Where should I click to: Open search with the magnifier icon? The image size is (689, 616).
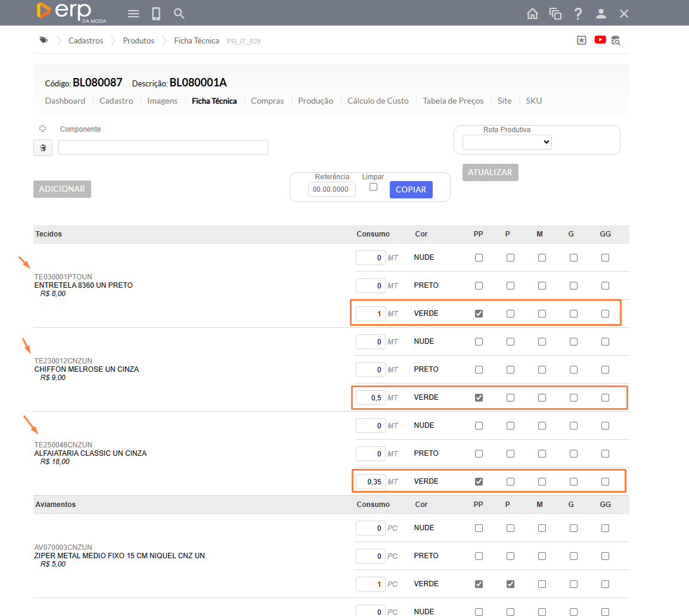coord(179,14)
